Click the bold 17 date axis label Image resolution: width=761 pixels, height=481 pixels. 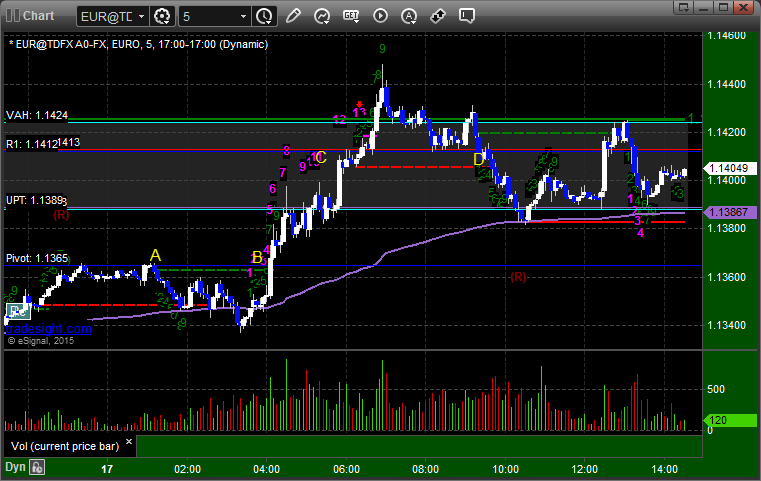[107, 469]
